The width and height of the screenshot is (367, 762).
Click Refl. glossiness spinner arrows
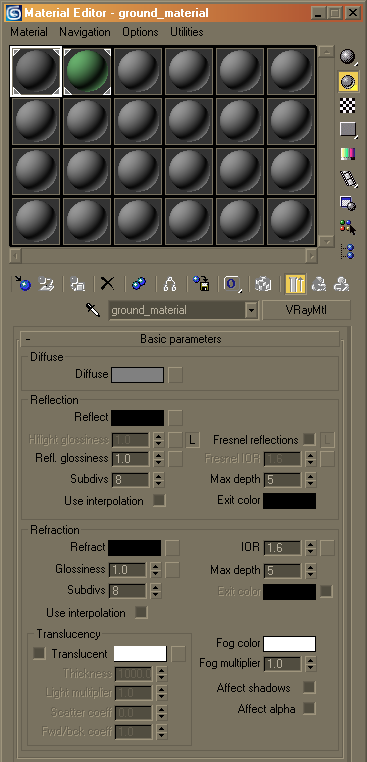(x=158, y=458)
